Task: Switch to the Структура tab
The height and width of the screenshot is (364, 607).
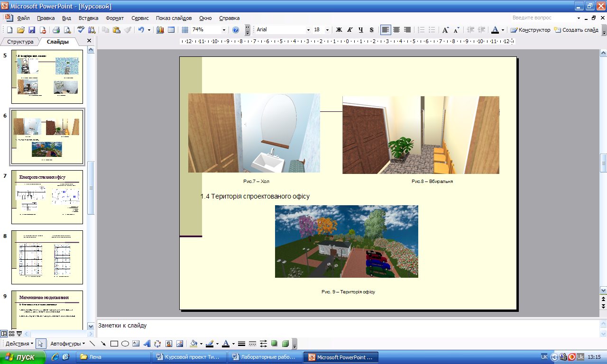Action: pyautogui.click(x=20, y=42)
